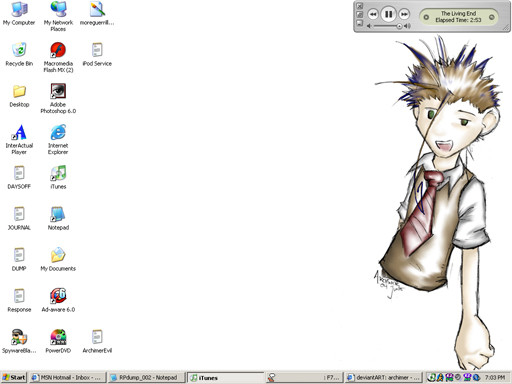Viewport: 512px width, 384px height.
Task: Click the high-volume speaker icon in iTunes
Action: (407, 26)
